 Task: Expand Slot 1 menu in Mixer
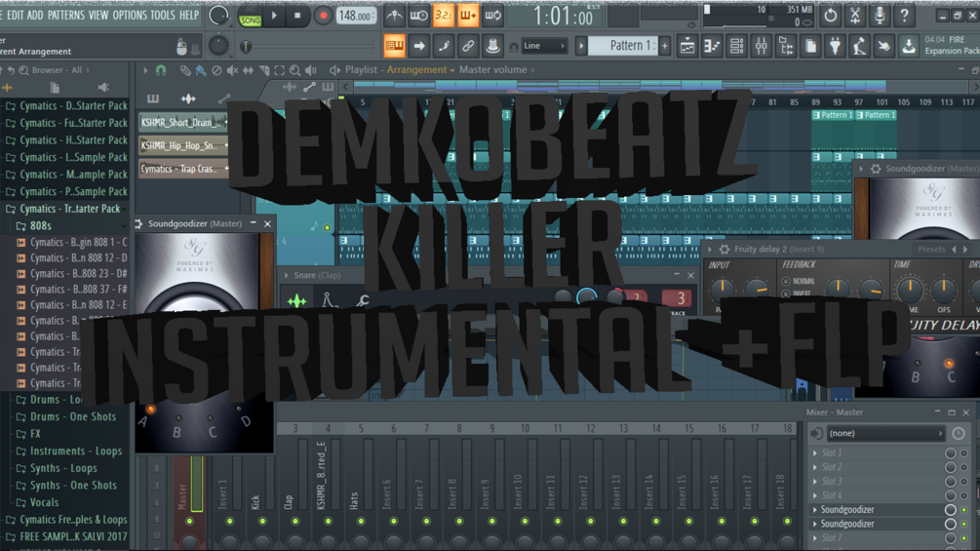(x=814, y=453)
